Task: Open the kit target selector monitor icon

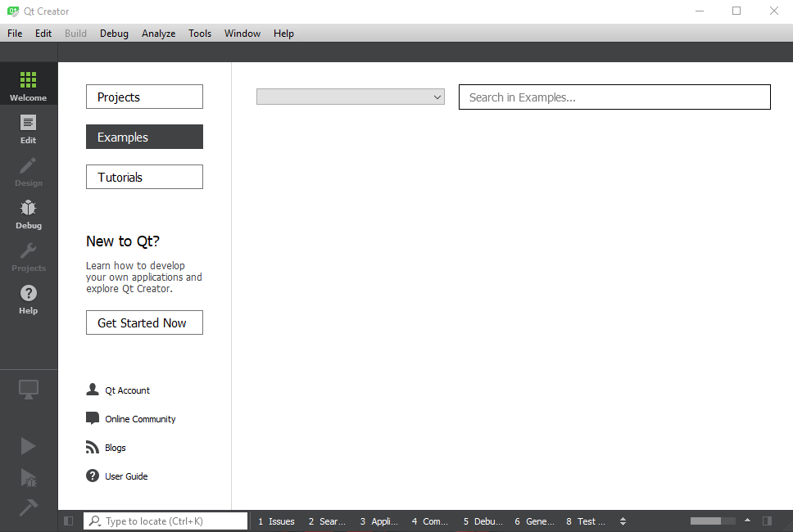Action: tap(29, 390)
